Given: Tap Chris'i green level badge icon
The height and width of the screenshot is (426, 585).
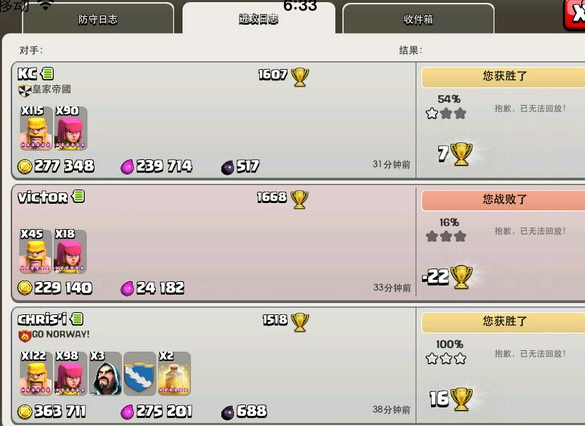Looking at the screenshot, I should (77, 319).
